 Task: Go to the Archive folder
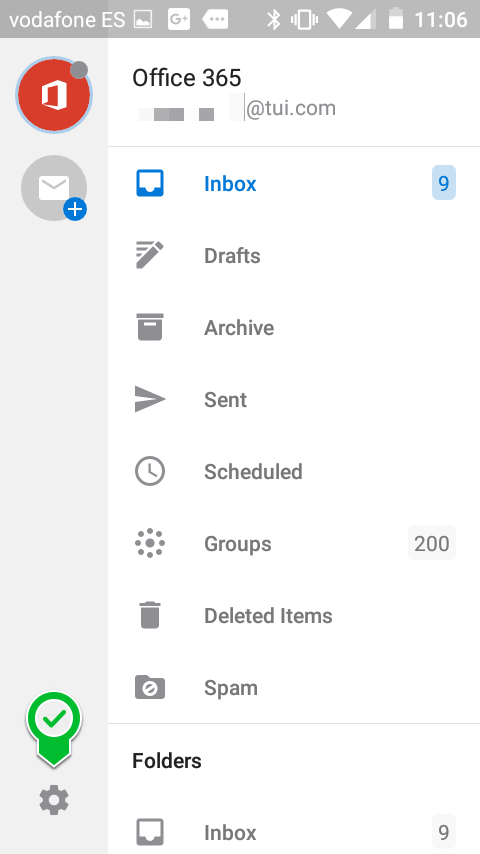[x=294, y=327]
